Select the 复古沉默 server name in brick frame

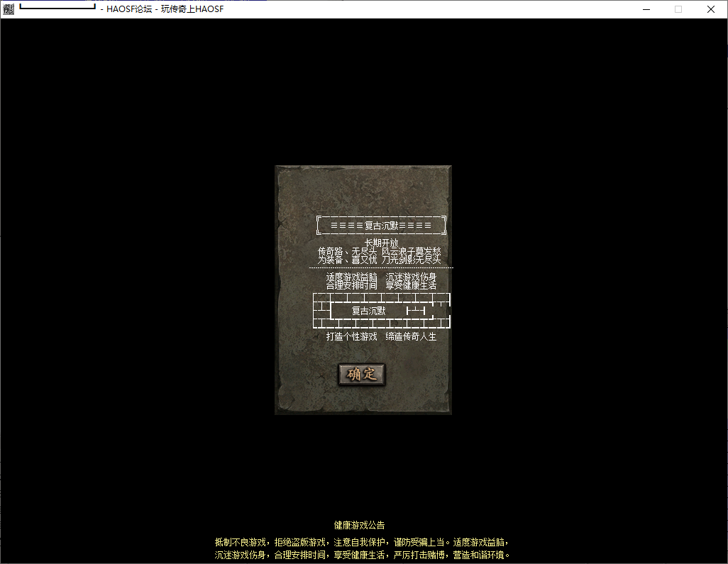click(x=369, y=311)
